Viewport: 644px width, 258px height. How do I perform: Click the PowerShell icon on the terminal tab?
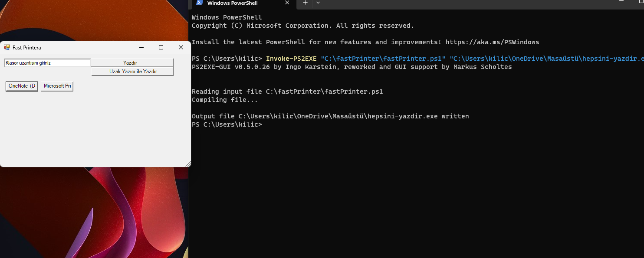[x=200, y=3]
